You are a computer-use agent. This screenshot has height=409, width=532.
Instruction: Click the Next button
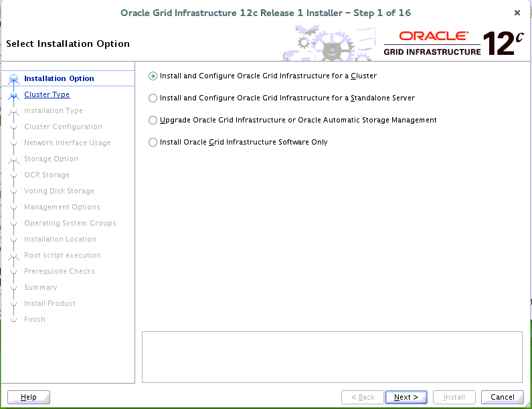click(406, 397)
